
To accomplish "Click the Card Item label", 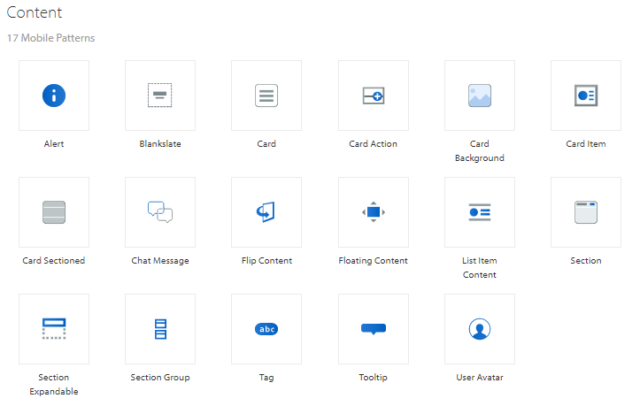I will click(586, 144).
